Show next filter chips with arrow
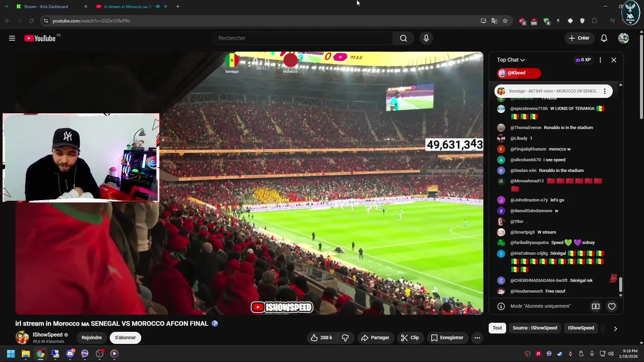The width and height of the screenshot is (644, 362). point(615,328)
